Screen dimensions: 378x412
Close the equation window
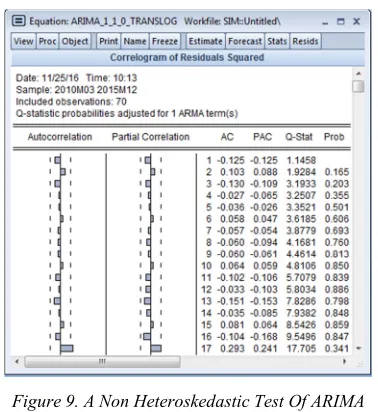(x=356, y=21)
